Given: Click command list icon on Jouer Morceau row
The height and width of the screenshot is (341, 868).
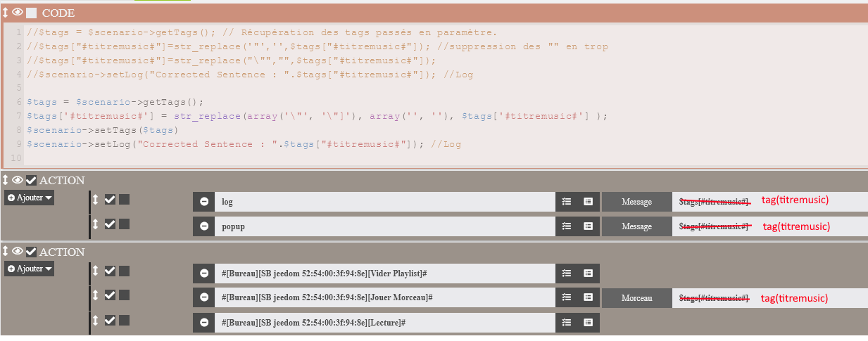Looking at the screenshot, I should 589,298.
